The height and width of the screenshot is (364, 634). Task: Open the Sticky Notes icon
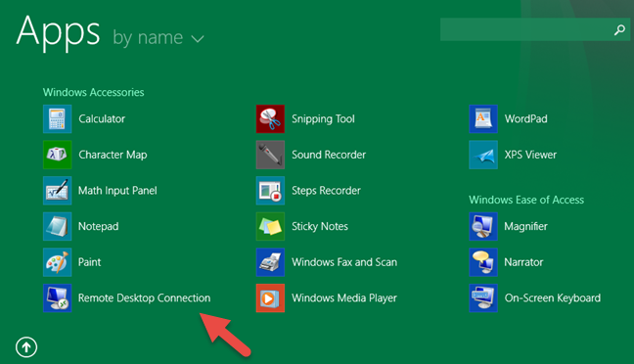[270, 226]
